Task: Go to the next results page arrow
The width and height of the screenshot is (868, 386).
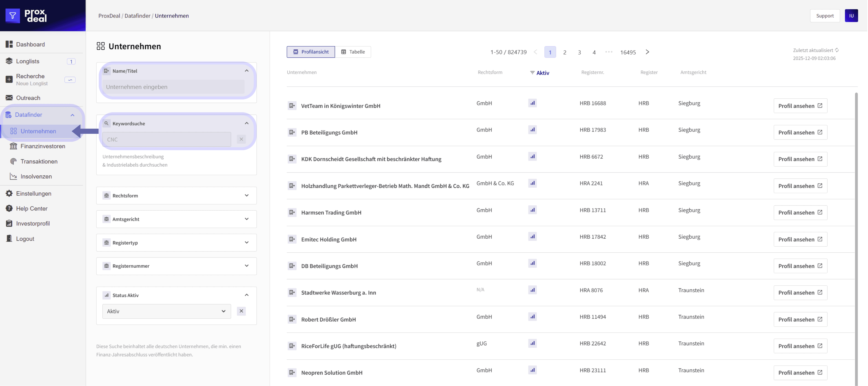Action: pyautogui.click(x=647, y=52)
